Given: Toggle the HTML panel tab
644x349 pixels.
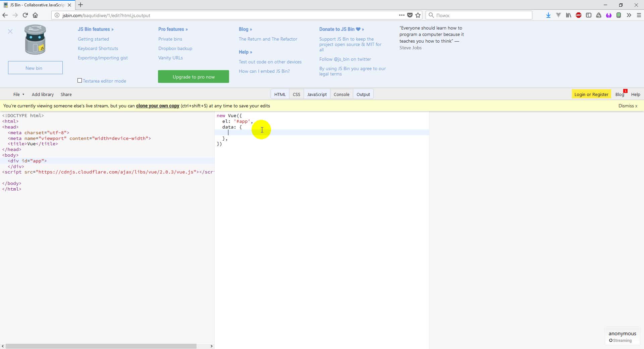Looking at the screenshot, I should pyautogui.click(x=280, y=94).
